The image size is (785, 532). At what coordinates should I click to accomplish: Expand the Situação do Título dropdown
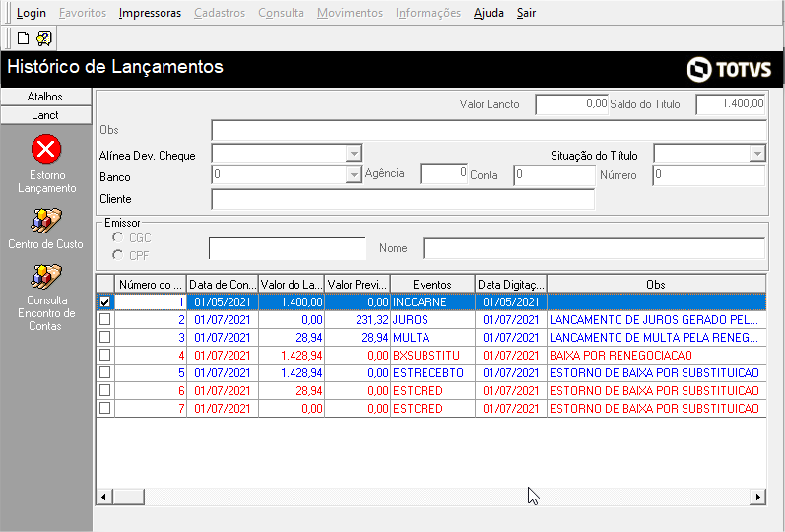coord(757,153)
